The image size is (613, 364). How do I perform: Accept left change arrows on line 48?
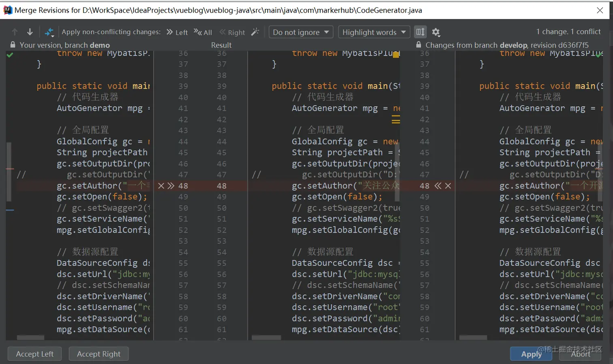(x=171, y=186)
